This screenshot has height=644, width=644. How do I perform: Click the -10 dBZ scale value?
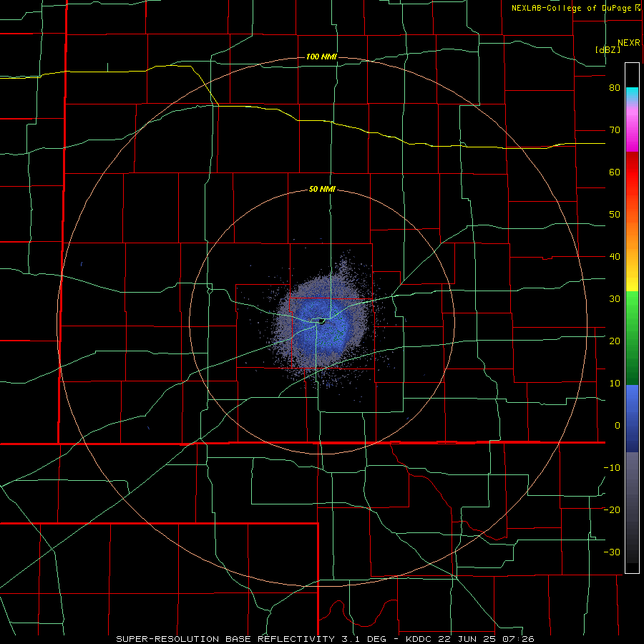click(612, 468)
